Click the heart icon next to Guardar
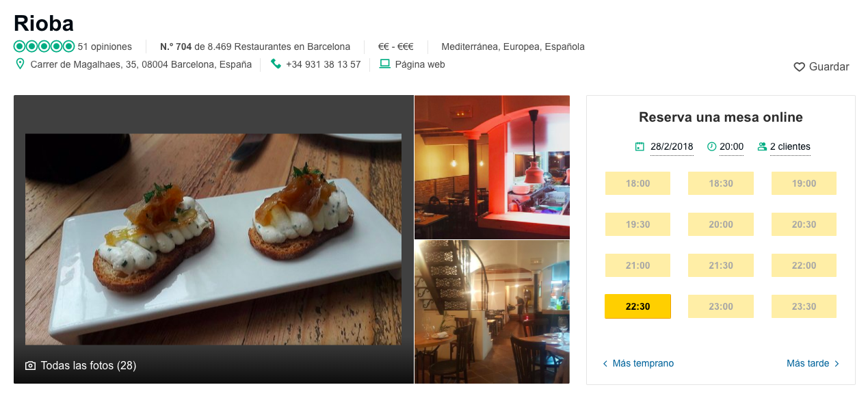The image size is (868, 398). tap(799, 67)
